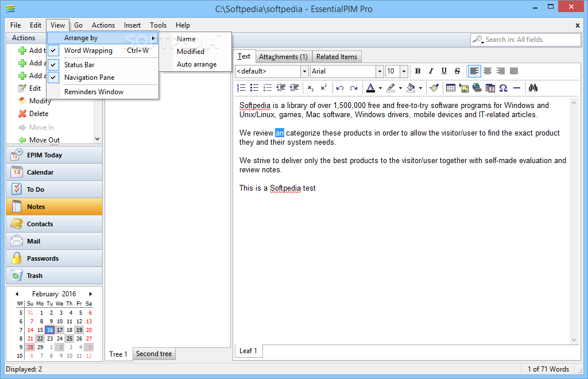This screenshot has width=588, height=379.
Task: Align text right
Action: (x=501, y=71)
